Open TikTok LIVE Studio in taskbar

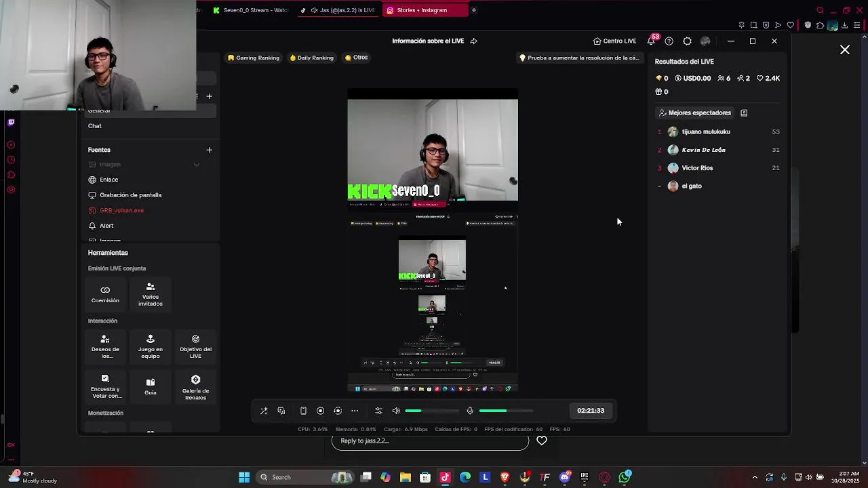445,477
